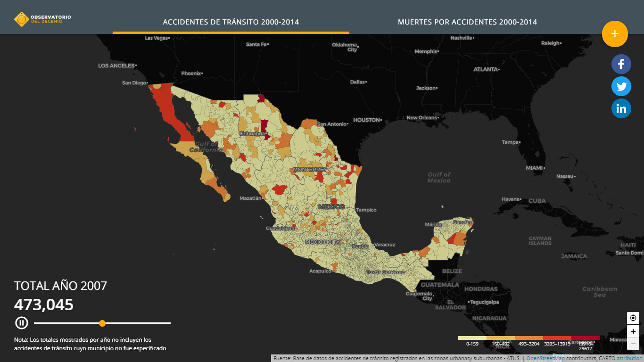Open the CARTO attribution link
The image size is (644, 362).
coord(629,358)
